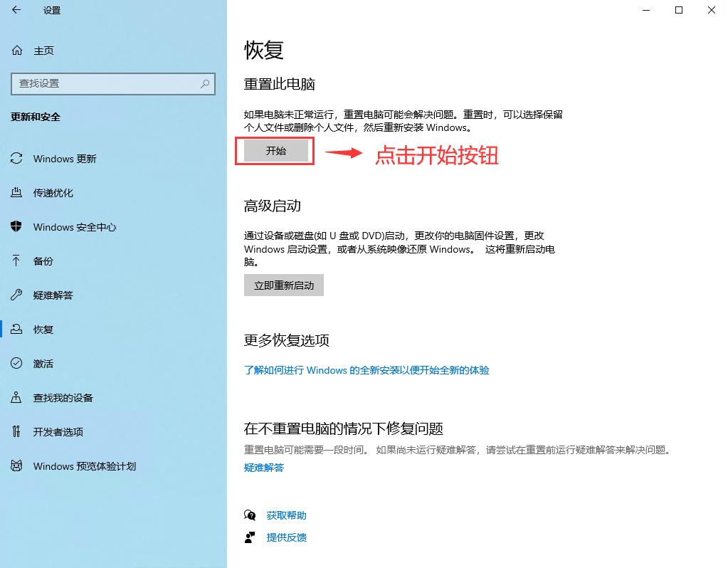Select the 恢复 sidebar entry
This screenshot has height=568, width=728.
click(43, 330)
